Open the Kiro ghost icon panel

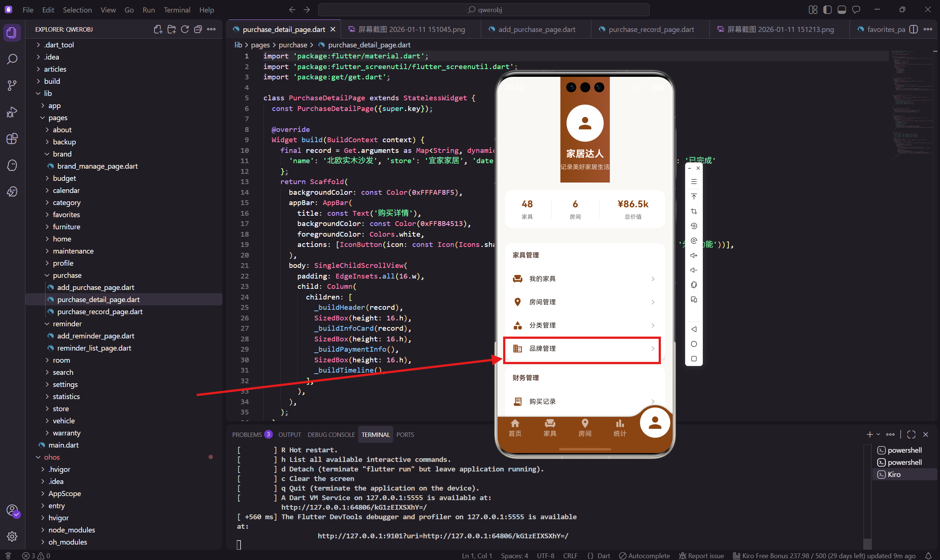12,165
